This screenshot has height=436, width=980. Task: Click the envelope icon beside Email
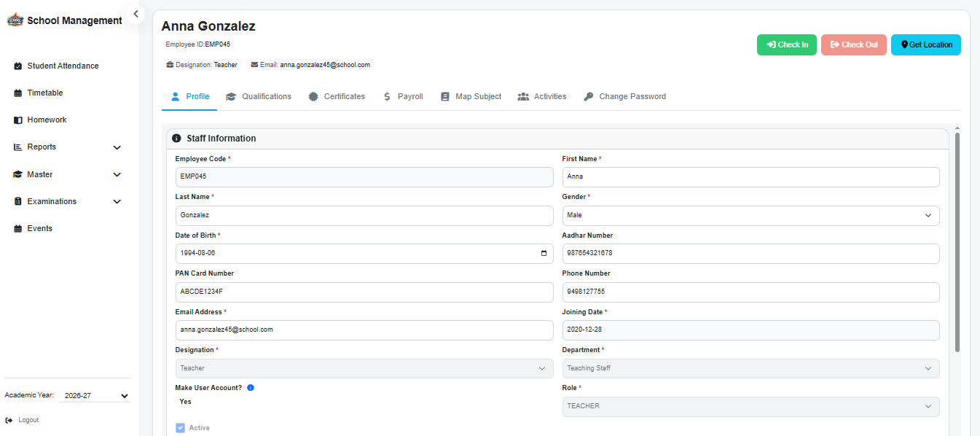254,65
